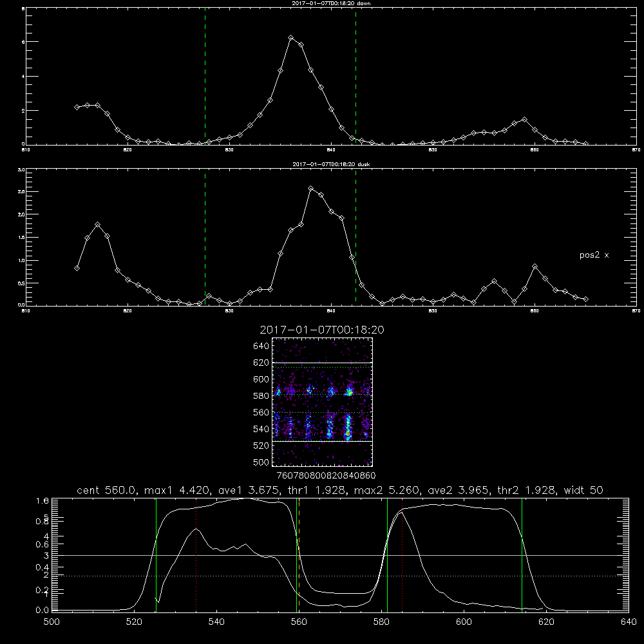644x644 pixels.
Task: Click the heatmap y-axis label 580
Action: 261,396
